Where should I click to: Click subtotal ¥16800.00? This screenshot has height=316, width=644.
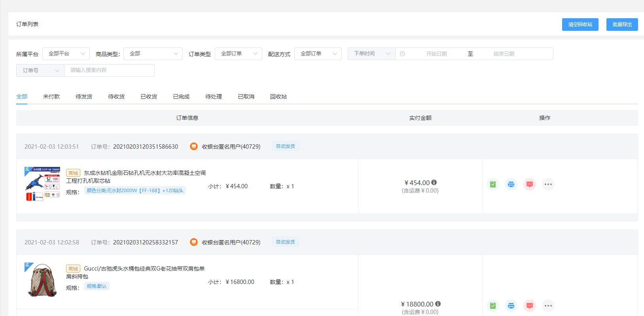tap(240, 282)
